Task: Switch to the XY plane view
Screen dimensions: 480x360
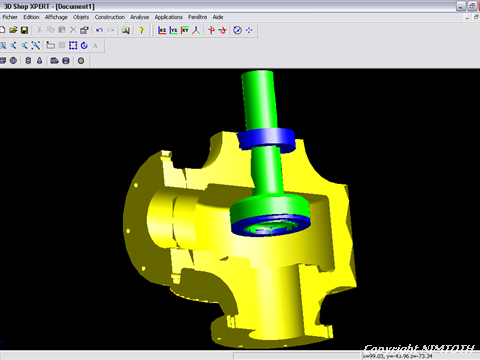Action: (x=185, y=30)
